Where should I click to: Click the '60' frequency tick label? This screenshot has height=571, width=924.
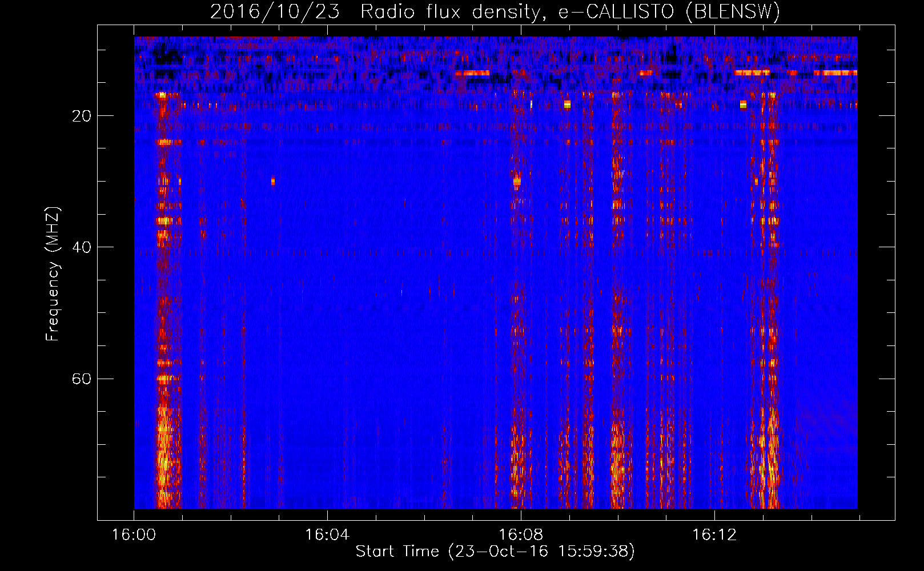(82, 379)
